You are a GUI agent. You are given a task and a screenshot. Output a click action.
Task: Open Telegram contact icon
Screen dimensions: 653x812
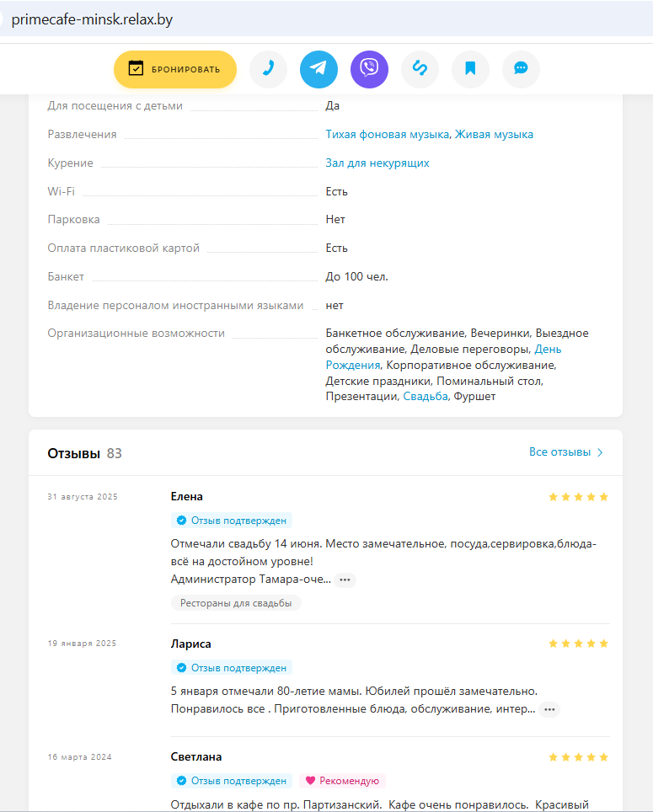318,69
